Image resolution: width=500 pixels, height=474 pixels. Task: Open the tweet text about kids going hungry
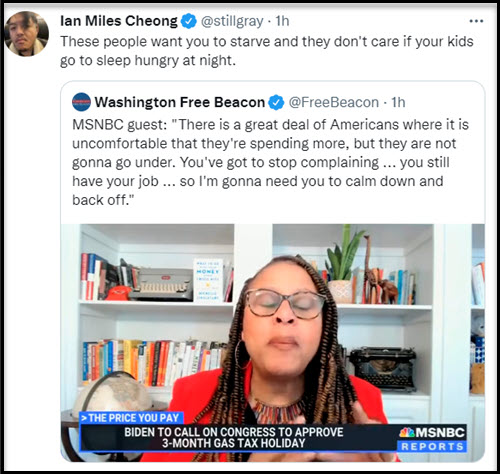(x=267, y=51)
